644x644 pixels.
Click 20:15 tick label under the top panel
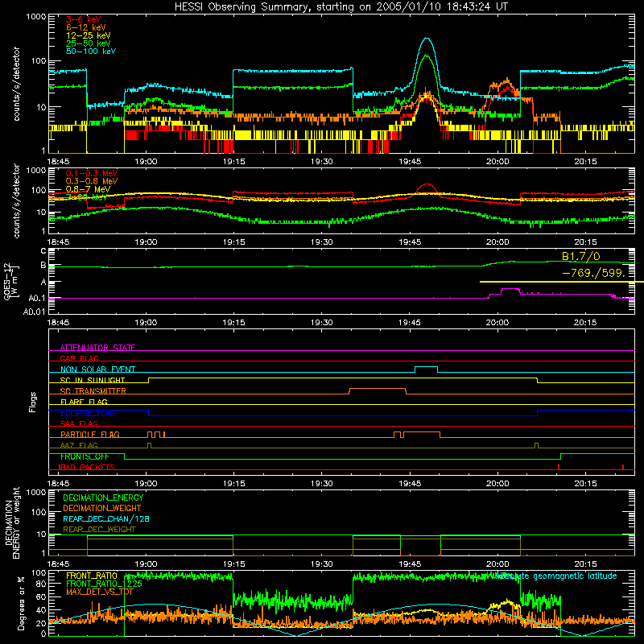tap(585, 162)
